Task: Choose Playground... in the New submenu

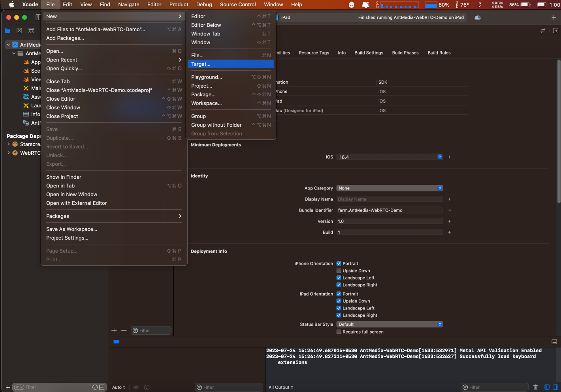Action: point(231,77)
